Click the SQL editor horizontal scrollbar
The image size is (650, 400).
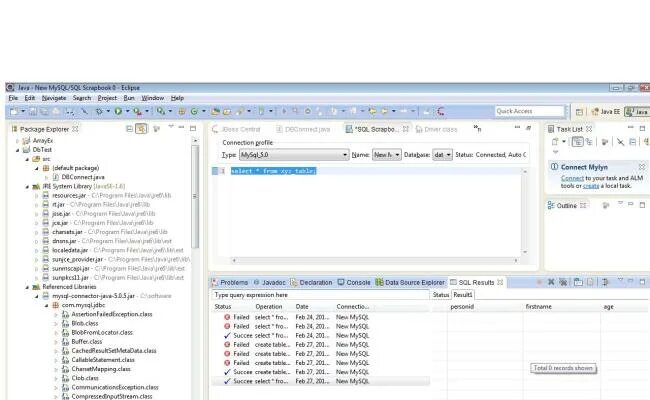(375, 260)
